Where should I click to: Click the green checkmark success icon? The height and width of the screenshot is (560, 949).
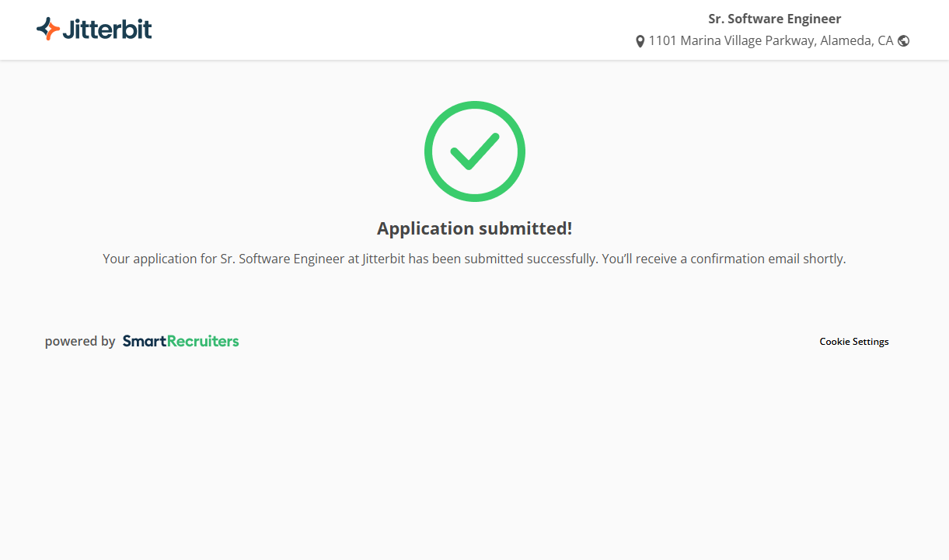[474, 151]
